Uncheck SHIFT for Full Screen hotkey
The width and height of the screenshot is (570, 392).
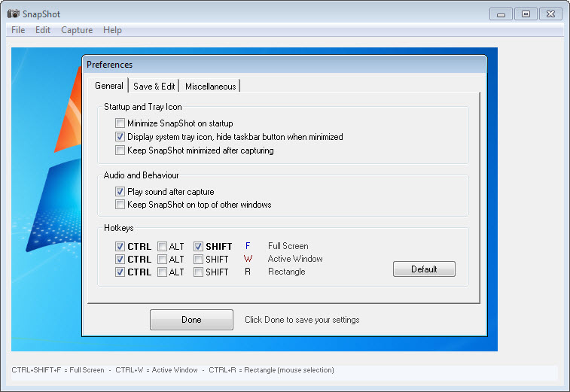198,246
